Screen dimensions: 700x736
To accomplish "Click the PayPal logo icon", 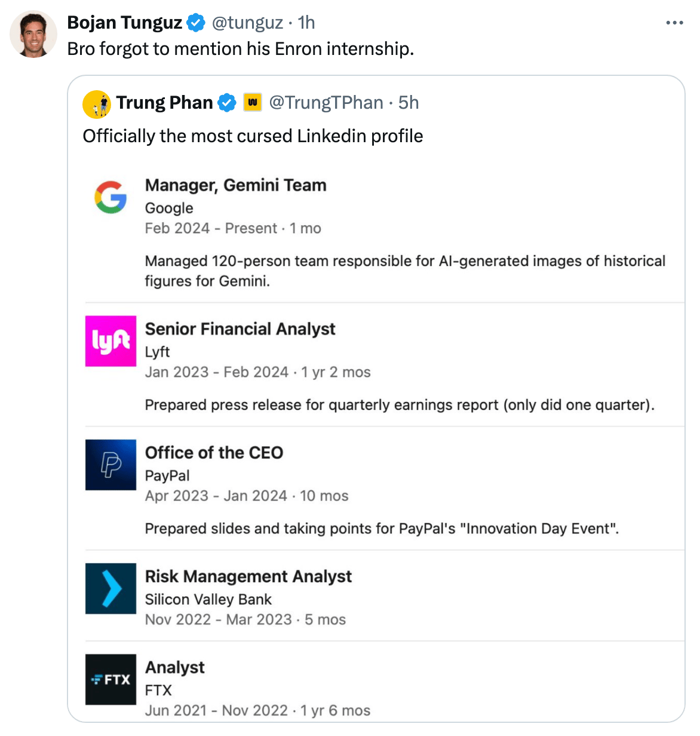I will point(110,465).
